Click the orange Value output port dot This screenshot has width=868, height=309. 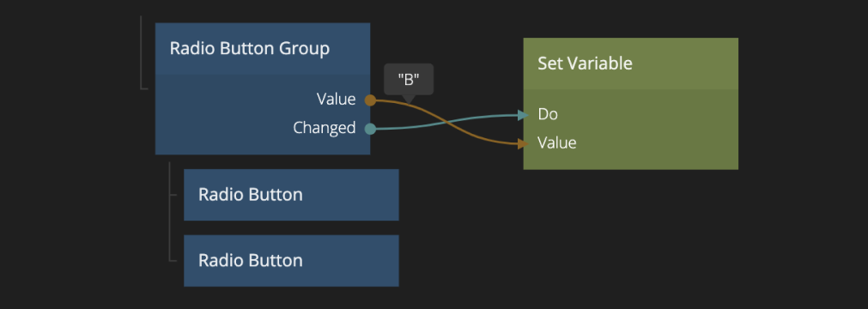coord(370,100)
